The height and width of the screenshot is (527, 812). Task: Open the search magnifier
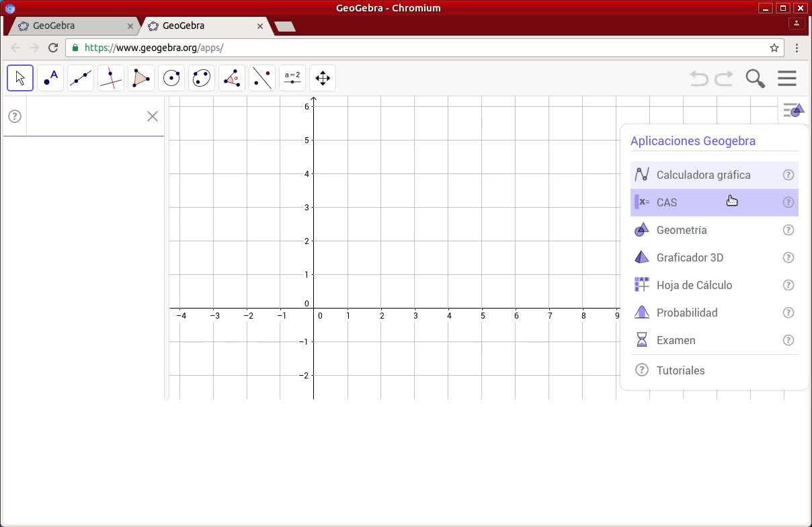point(756,79)
